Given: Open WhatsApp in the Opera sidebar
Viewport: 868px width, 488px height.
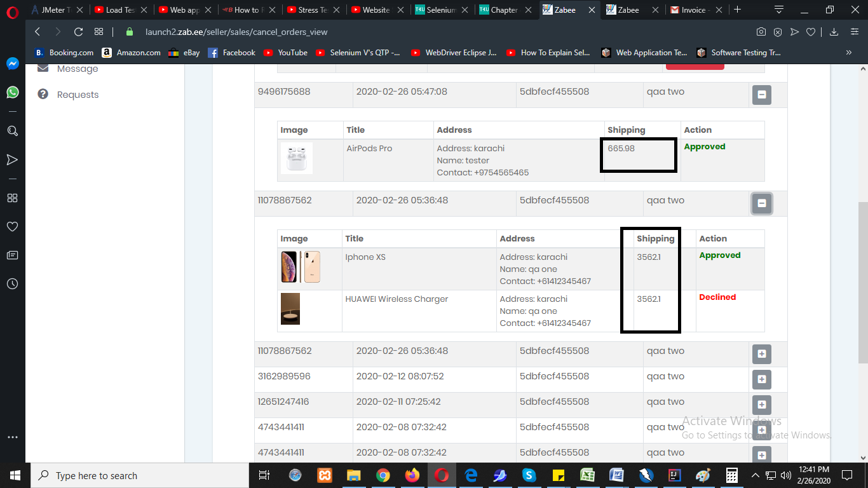Looking at the screenshot, I should click(x=12, y=93).
